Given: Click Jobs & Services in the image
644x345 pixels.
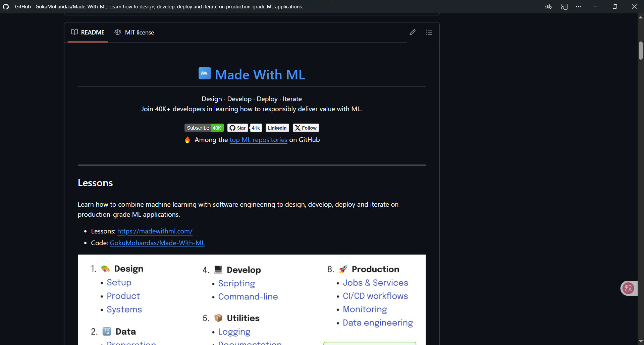Looking at the screenshot, I should [x=375, y=283].
